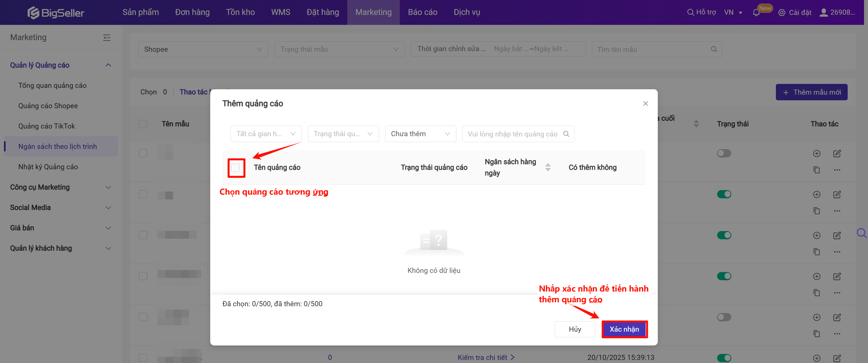Check the select-all Tên quảng cáo checkbox
Viewport: 868px width, 363px height.
[x=236, y=168]
